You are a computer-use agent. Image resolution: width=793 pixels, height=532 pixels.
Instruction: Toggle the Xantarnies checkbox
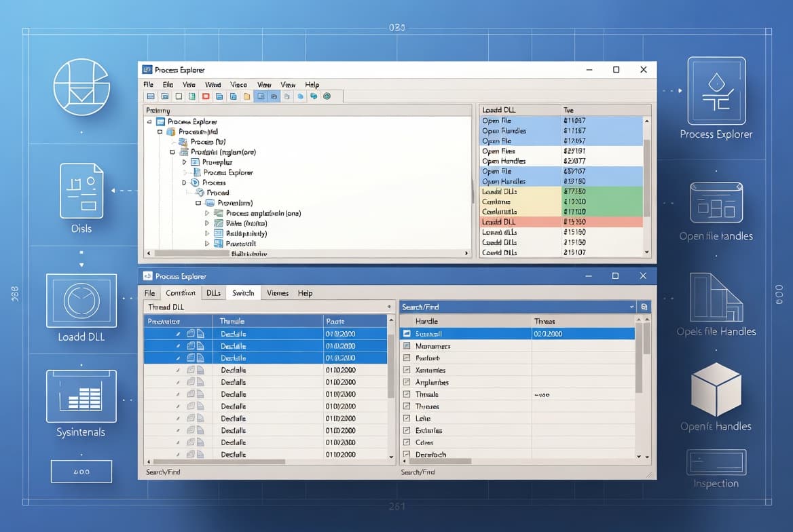(407, 370)
